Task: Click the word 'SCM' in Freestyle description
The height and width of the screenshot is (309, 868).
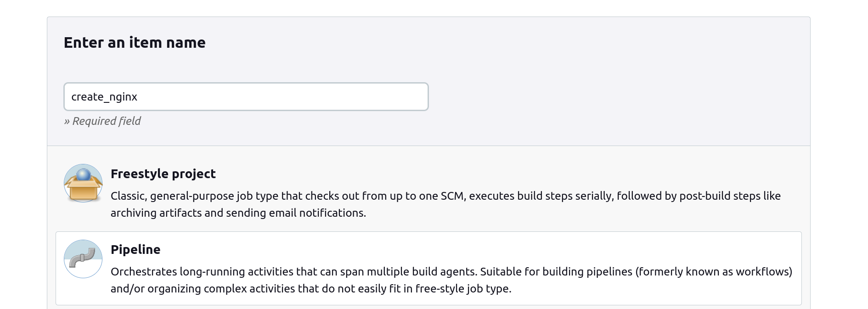Action: (452, 196)
